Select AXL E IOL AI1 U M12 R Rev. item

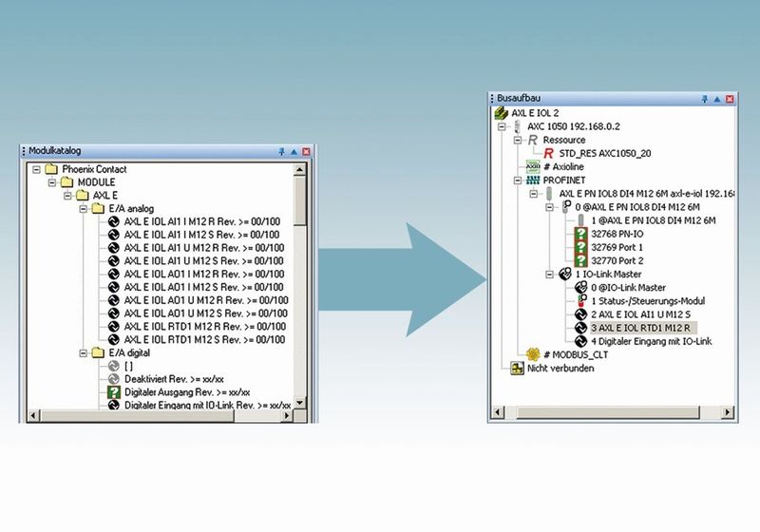point(204,248)
